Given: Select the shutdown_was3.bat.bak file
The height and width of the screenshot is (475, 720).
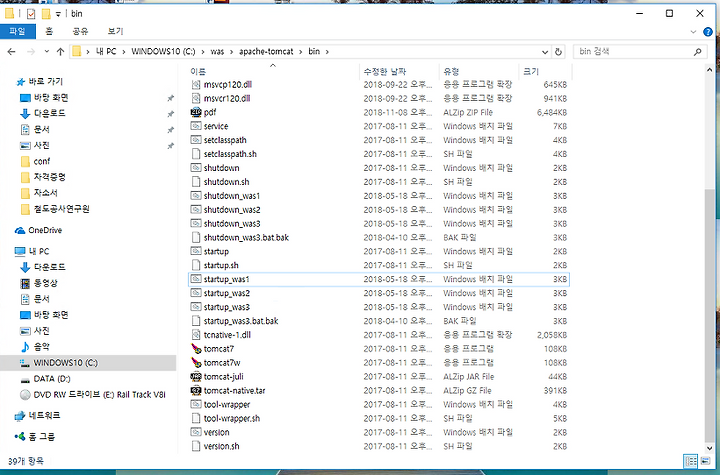Looking at the screenshot, I should (379, 238).
